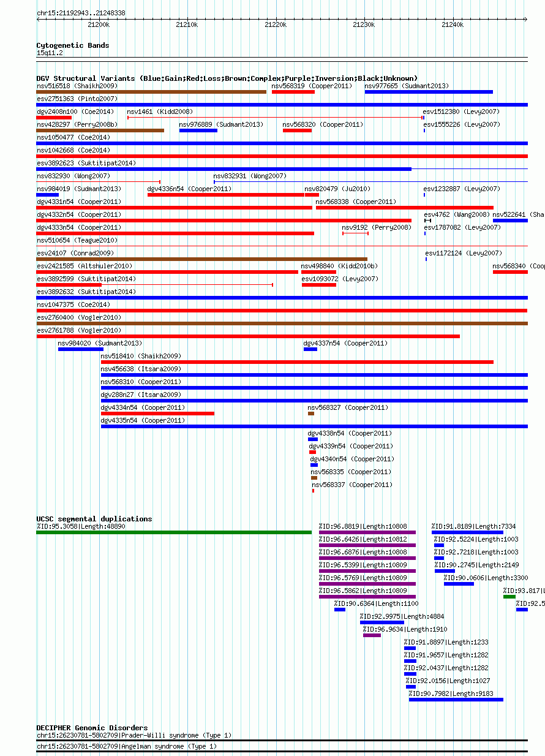Click esv1172124 (Levy2007) label

click(464, 254)
